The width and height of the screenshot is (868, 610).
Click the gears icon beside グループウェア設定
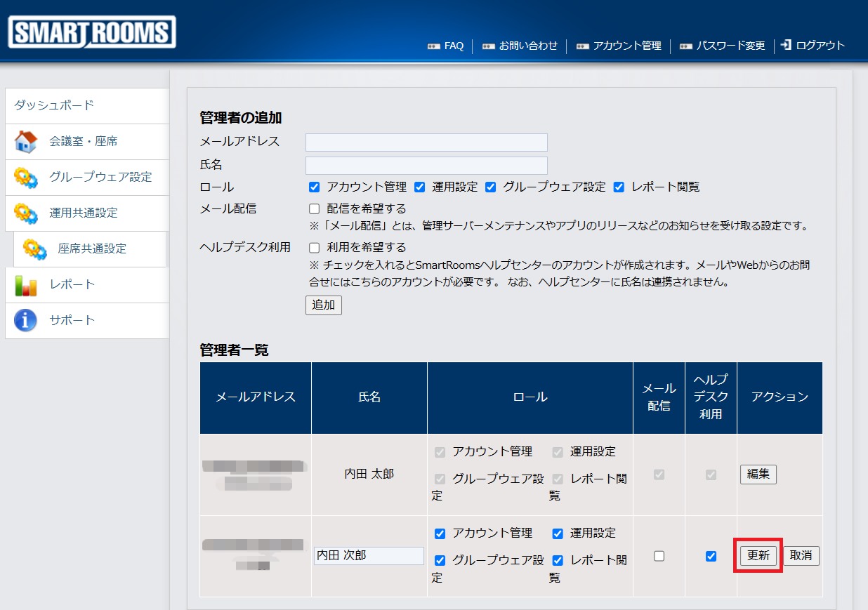tap(26, 178)
